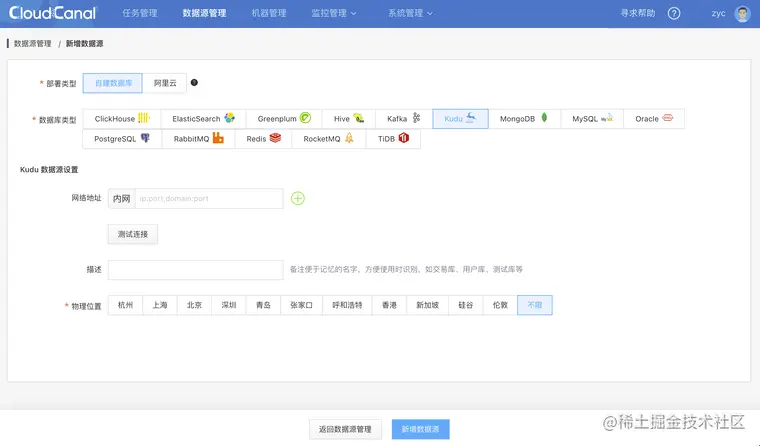Choose 阿里云 deployment type
Screen dimensions: 760x446
[x=165, y=83]
